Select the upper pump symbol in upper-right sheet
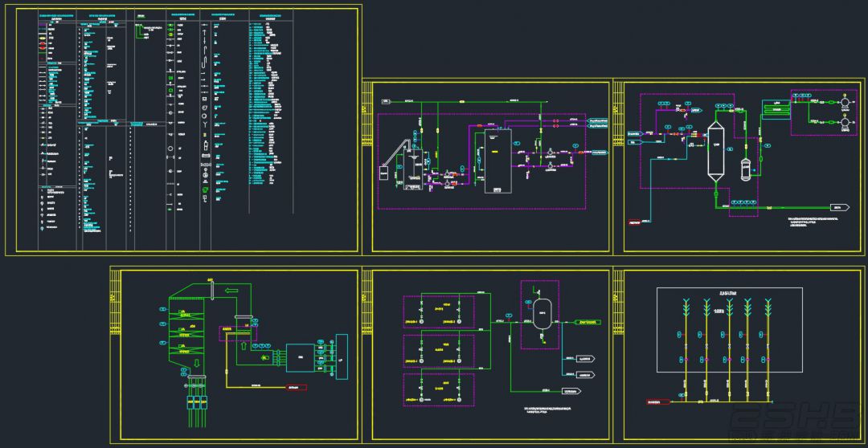 (845, 102)
